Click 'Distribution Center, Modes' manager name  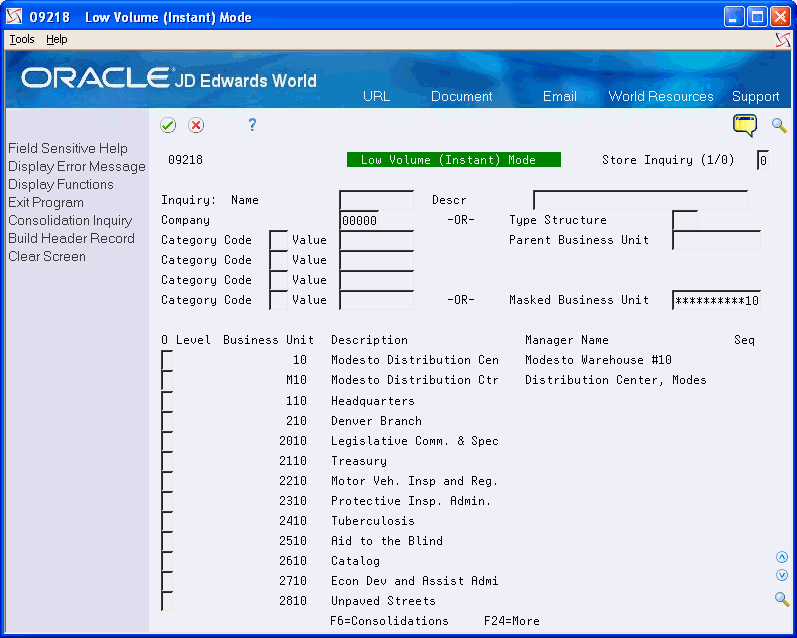[x=616, y=380]
